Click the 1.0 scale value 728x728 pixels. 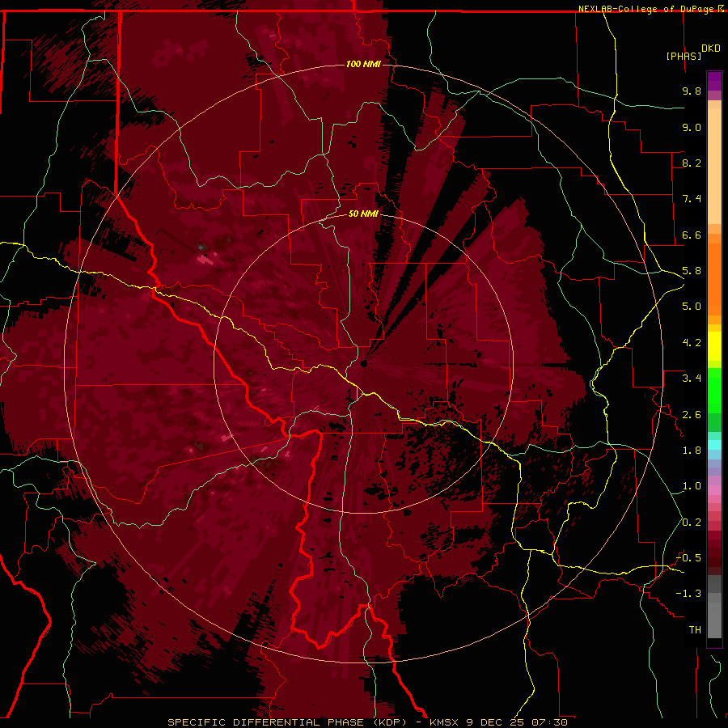tap(692, 486)
